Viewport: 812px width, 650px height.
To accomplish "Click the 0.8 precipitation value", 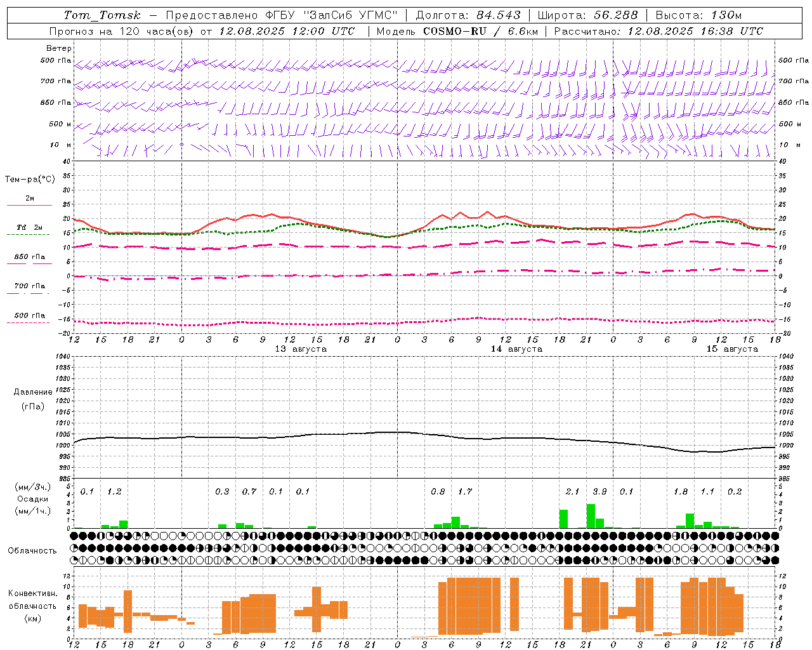I will click(x=438, y=491).
